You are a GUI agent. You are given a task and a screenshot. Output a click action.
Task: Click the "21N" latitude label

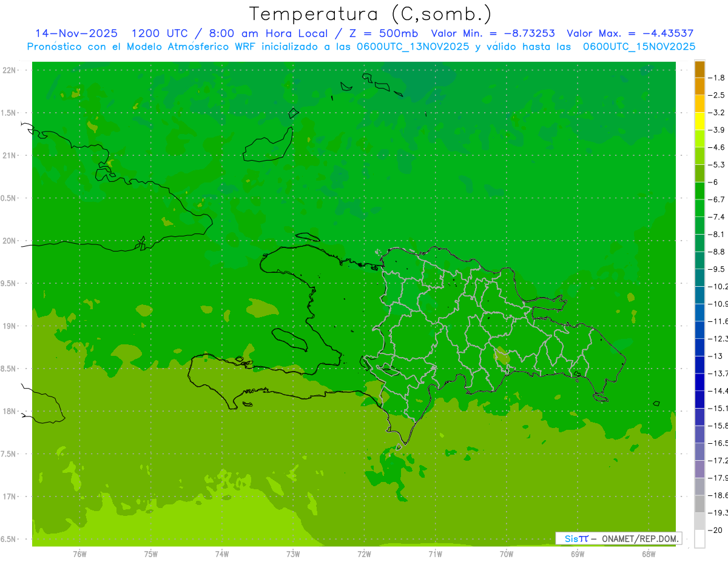(x=10, y=156)
